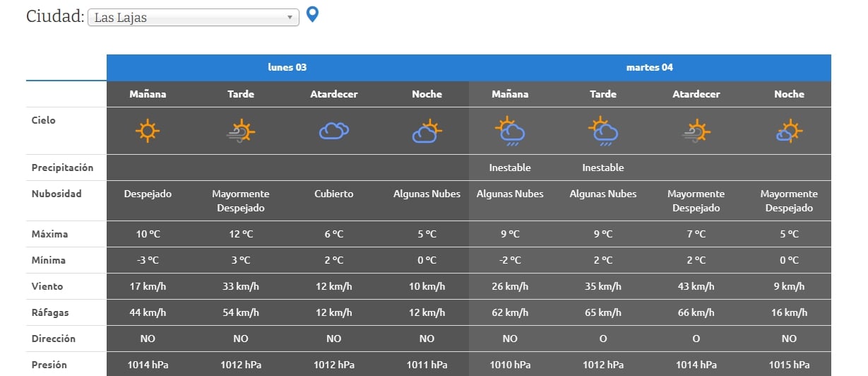Click the 26 km/h wind value

(x=510, y=286)
